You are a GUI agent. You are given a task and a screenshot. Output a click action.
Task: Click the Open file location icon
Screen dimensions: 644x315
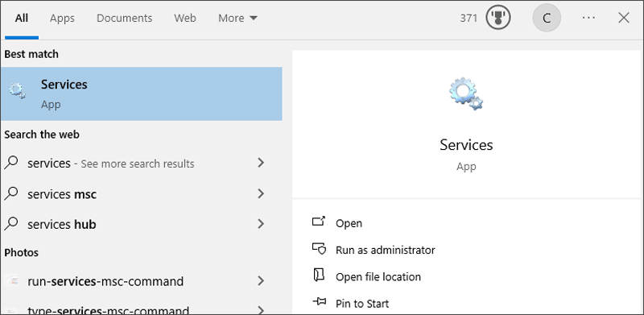click(x=319, y=276)
